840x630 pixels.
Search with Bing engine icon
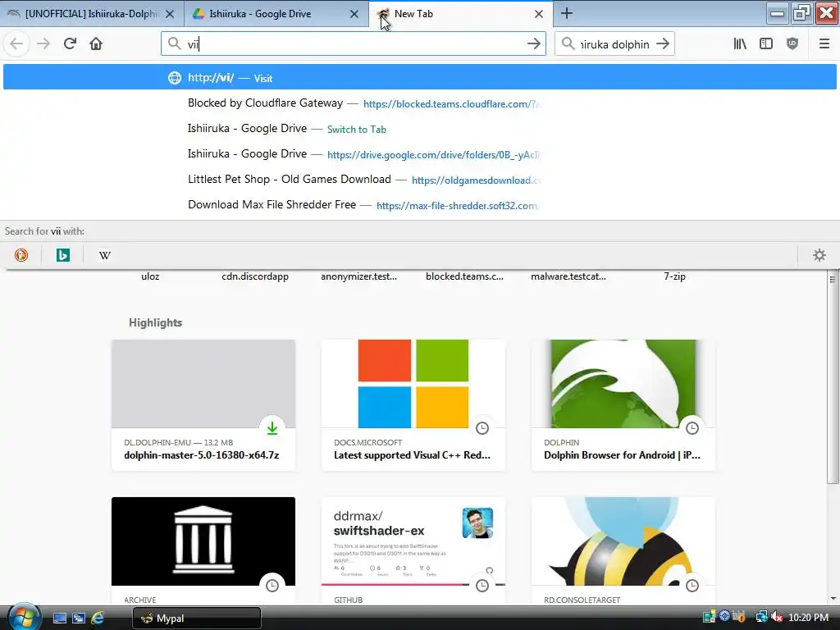(62, 255)
